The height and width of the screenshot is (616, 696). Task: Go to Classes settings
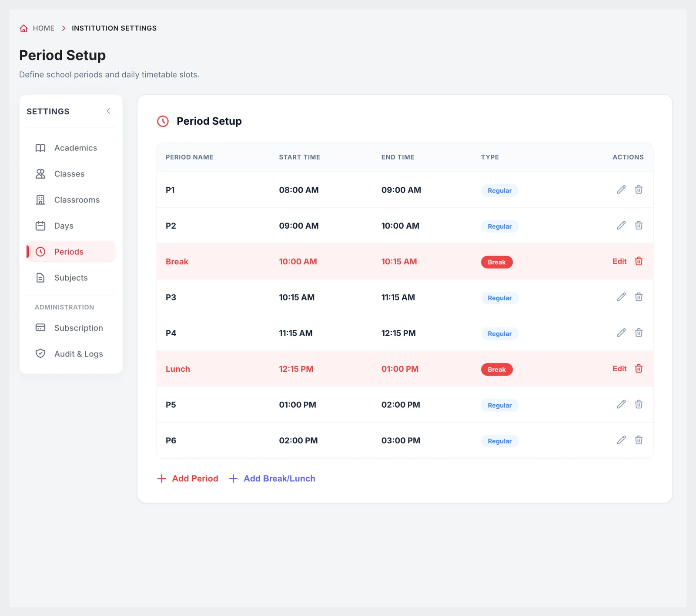[71, 174]
